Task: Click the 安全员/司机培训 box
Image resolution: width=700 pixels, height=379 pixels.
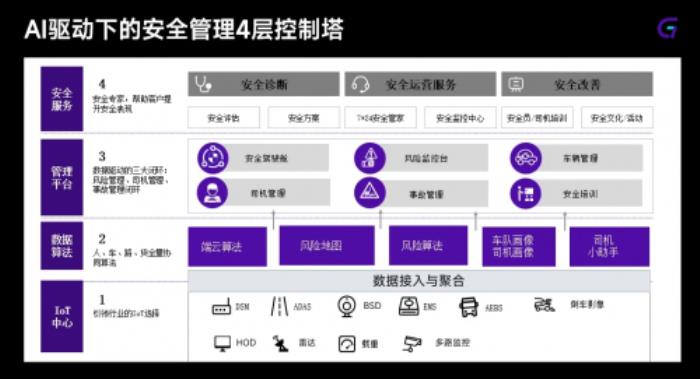Action: [537, 118]
